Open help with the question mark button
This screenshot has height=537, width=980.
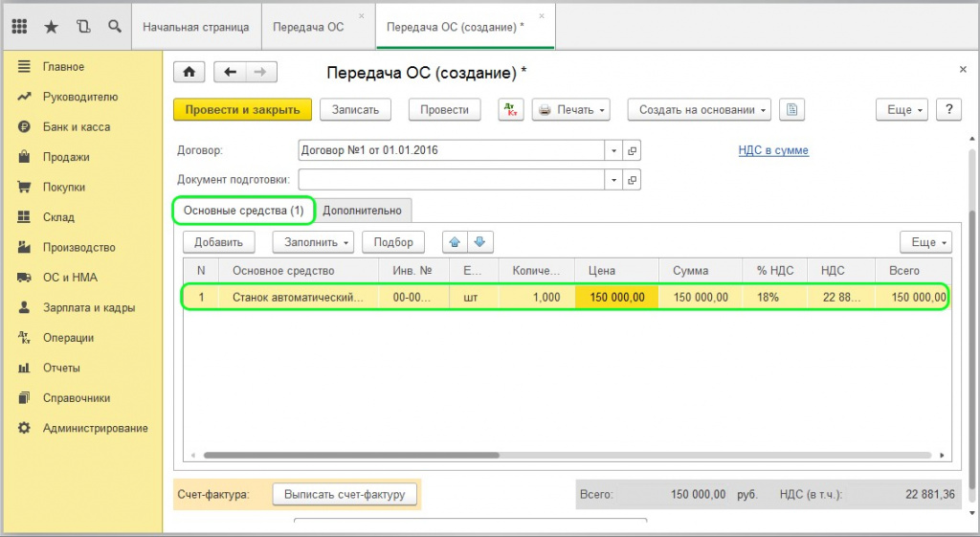948,109
